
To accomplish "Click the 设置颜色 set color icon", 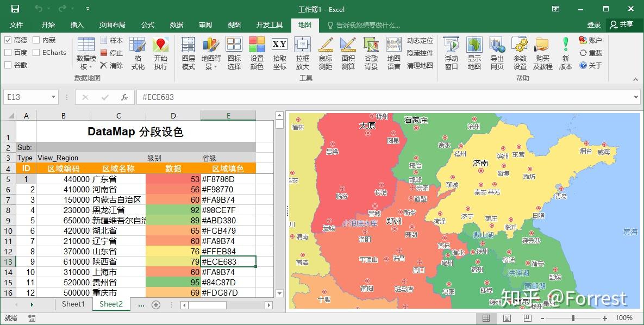I will coord(257,53).
